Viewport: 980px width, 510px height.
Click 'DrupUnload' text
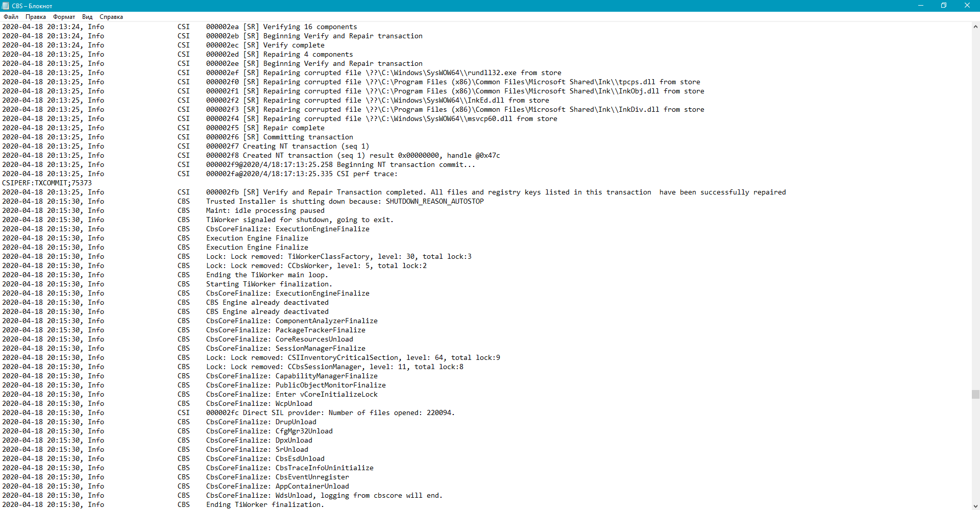click(296, 422)
